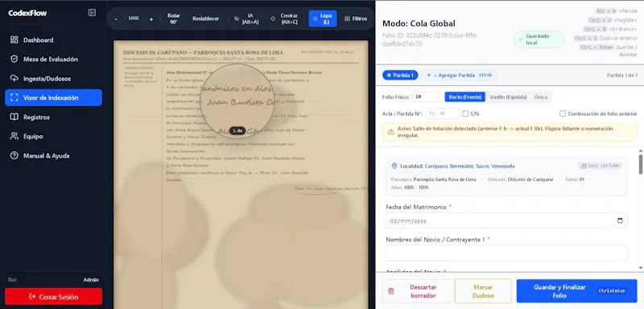Center the image with Centrar
This screenshot has height=309, width=644.
coord(285,19)
